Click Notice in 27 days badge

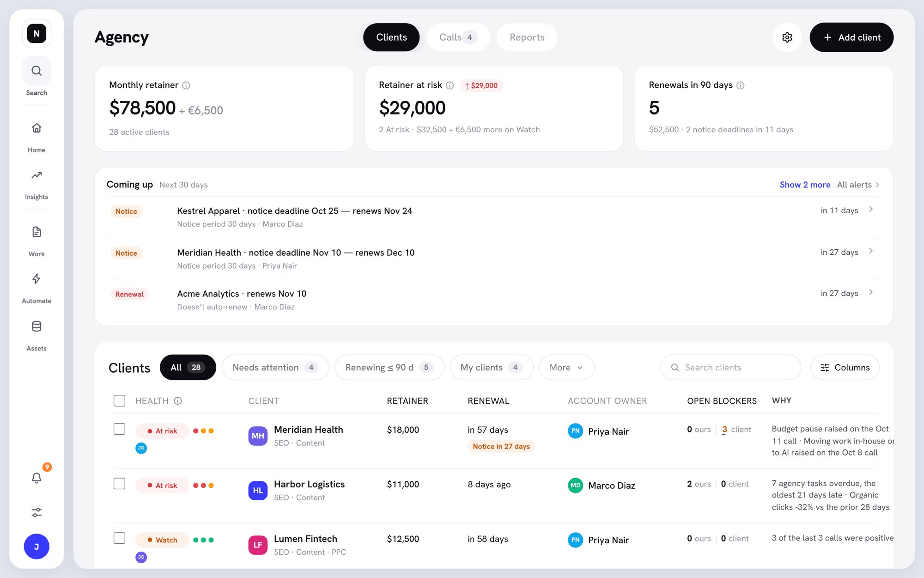501,446
